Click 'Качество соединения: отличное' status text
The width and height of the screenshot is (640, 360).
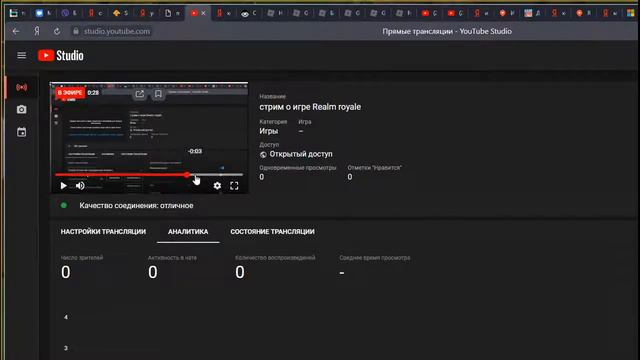point(136,206)
